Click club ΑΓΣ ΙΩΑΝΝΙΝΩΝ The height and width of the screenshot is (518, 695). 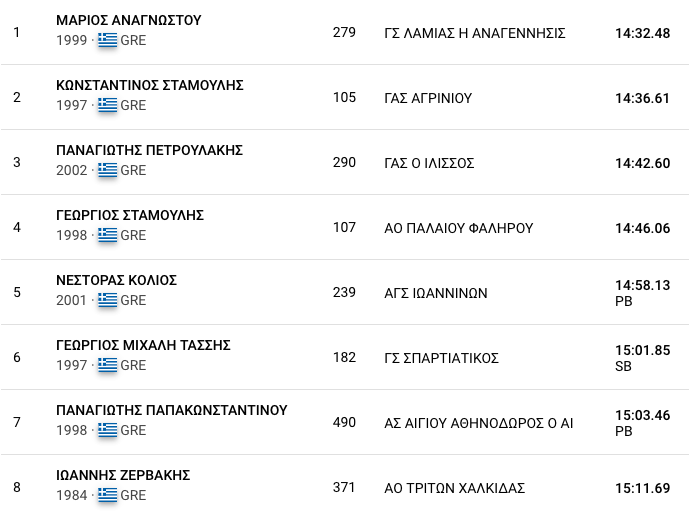coord(436,293)
